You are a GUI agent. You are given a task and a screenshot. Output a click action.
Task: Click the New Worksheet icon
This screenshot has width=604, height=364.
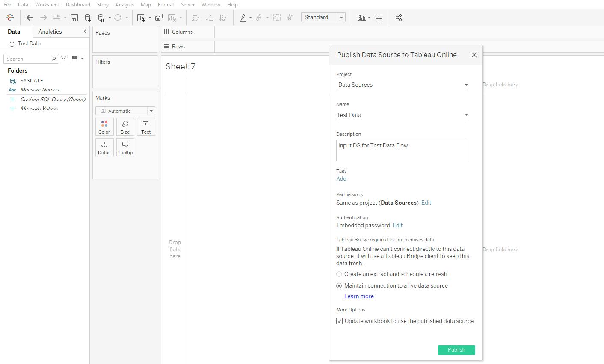coord(141,17)
